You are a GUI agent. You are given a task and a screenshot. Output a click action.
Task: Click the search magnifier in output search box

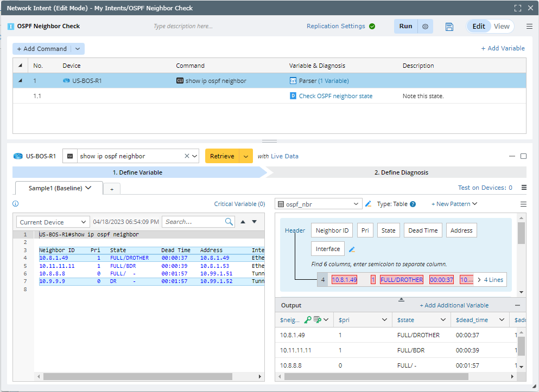229,222
